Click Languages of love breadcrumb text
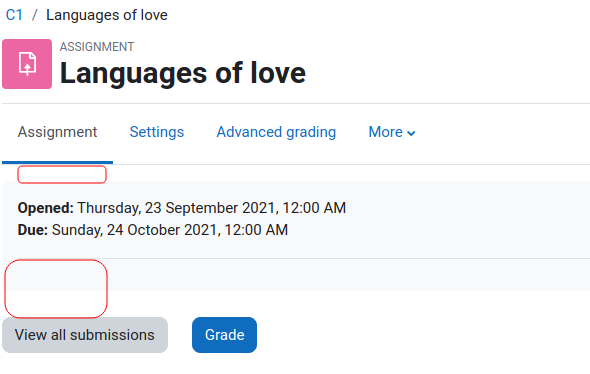Image resolution: width=590 pixels, height=374 pixels. point(107,15)
